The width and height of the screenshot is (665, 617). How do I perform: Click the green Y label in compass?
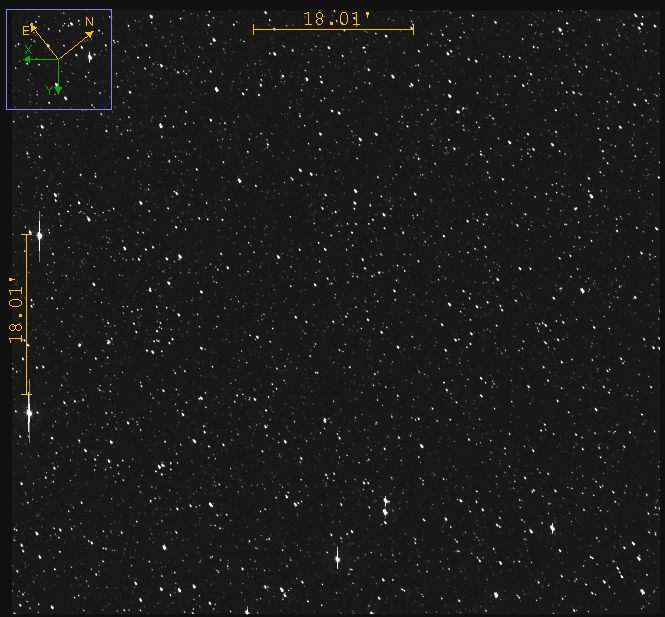click(x=48, y=90)
